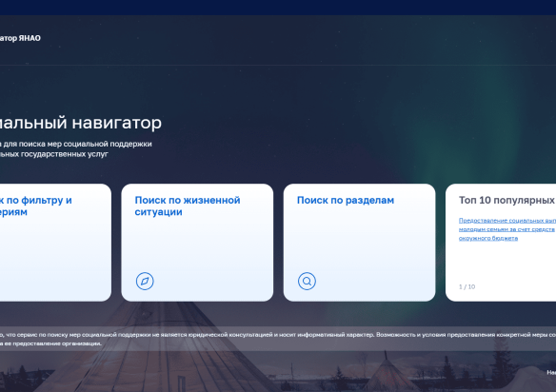Click the навигатор page heading
Image resolution: width=556 pixels, height=392 pixels.
81,123
